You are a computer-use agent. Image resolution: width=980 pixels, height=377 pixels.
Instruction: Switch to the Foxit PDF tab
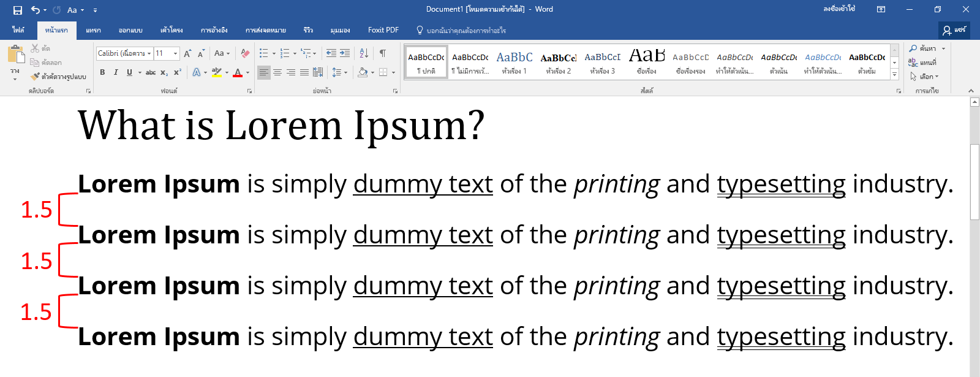[x=383, y=30]
